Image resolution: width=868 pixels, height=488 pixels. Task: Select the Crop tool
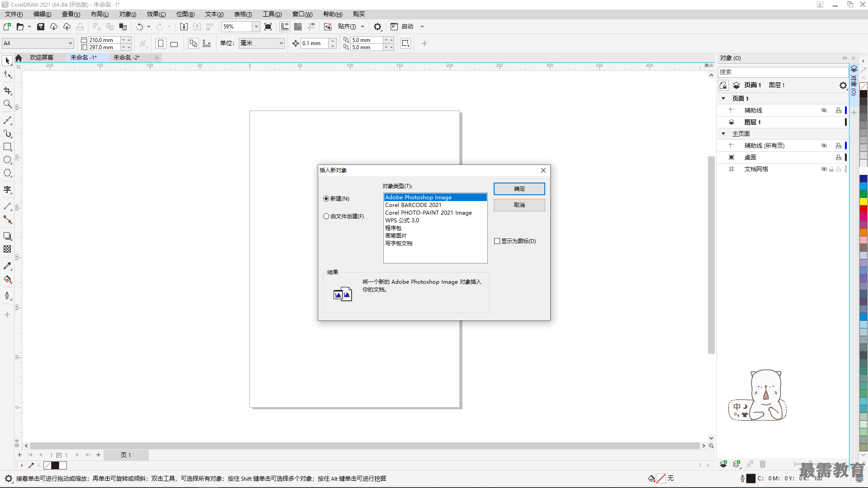(x=7, y=91)
